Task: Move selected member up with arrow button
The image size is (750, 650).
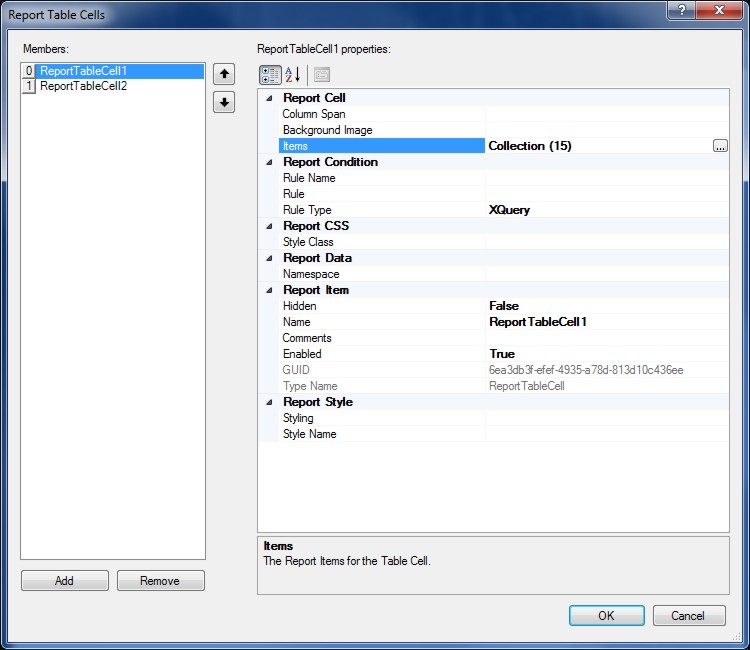Action: [224, 74]
